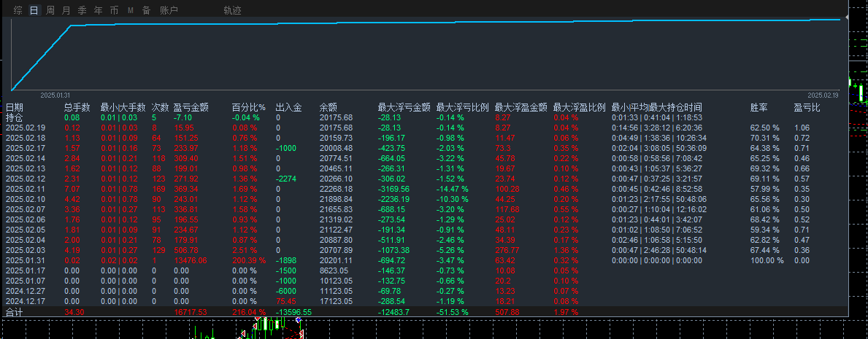The width and height of the screenshot is (868, 339).
Task: Open the 季 quarterly tab
Action: [x=82, y=10]
